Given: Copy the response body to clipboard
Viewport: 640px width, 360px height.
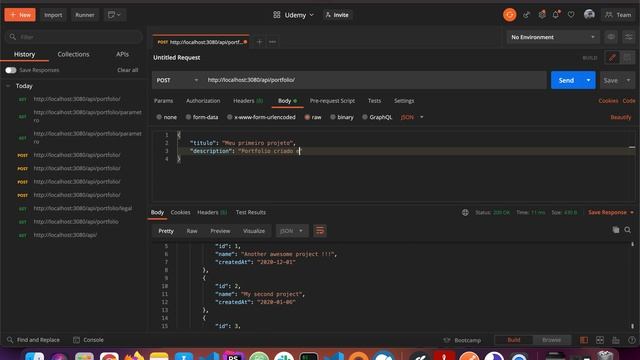Looking at the screenshot, I should point(616,230).
